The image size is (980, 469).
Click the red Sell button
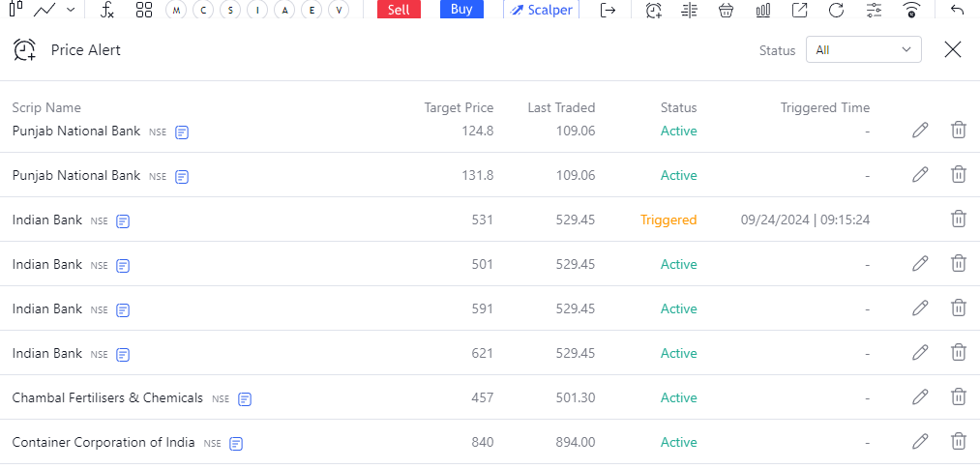399,10
